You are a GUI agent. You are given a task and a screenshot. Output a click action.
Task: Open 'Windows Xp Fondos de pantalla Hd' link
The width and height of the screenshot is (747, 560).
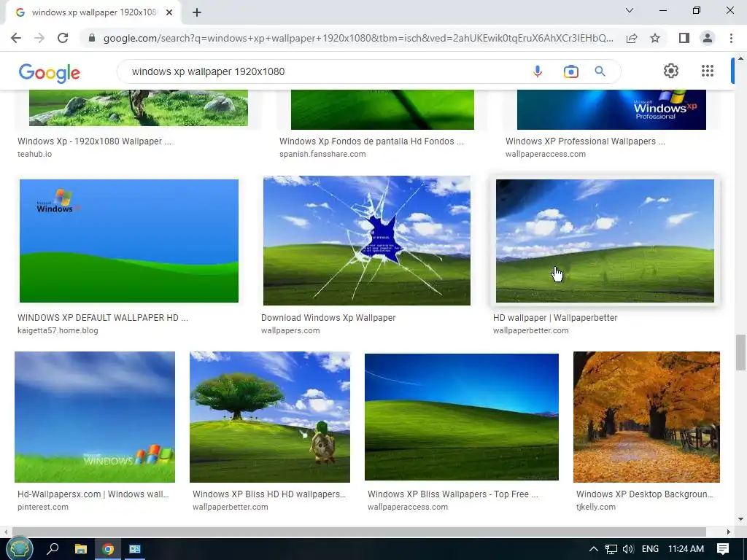[371, 141]
